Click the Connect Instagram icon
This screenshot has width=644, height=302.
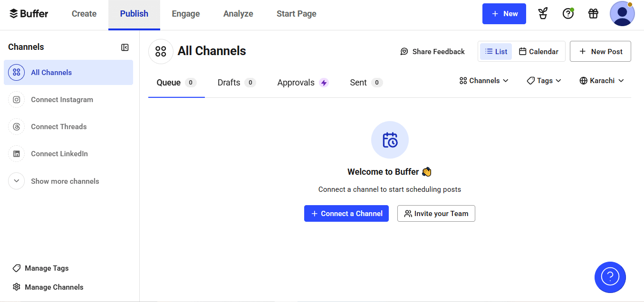pyautogui.click(x=17, y=100)
